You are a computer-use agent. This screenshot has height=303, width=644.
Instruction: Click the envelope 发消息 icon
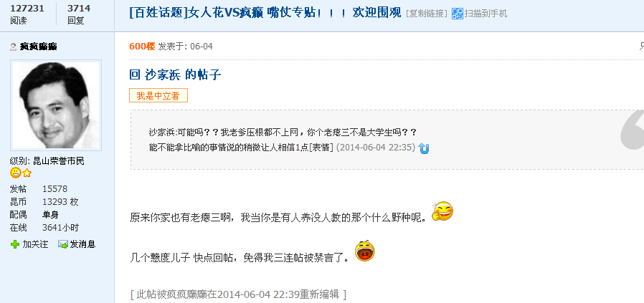point(63,244)
